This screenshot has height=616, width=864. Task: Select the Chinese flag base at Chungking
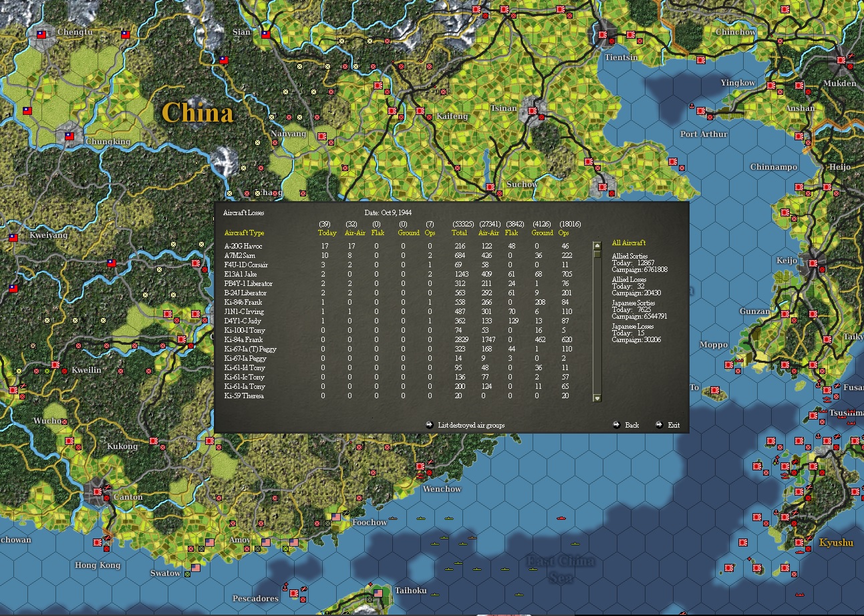[69, 136]
